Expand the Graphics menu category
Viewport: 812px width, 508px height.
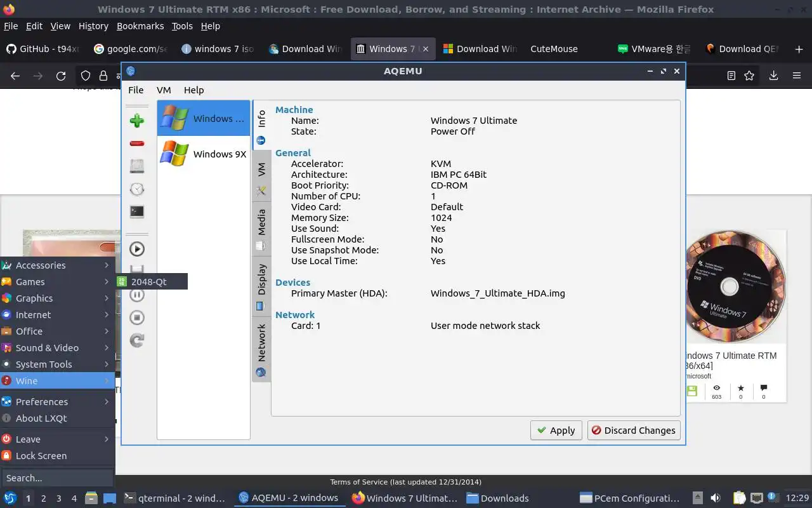click(x=57, y=298)
